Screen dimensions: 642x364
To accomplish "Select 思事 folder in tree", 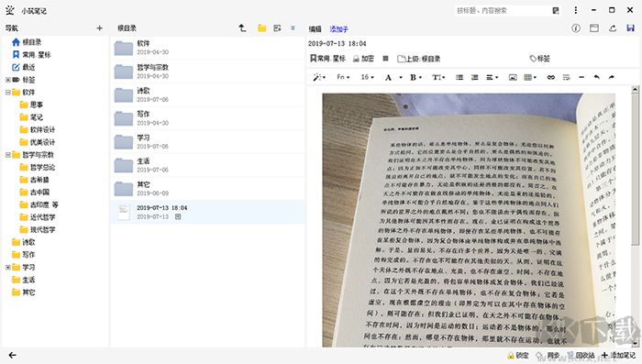I will (x=31, y=105).
